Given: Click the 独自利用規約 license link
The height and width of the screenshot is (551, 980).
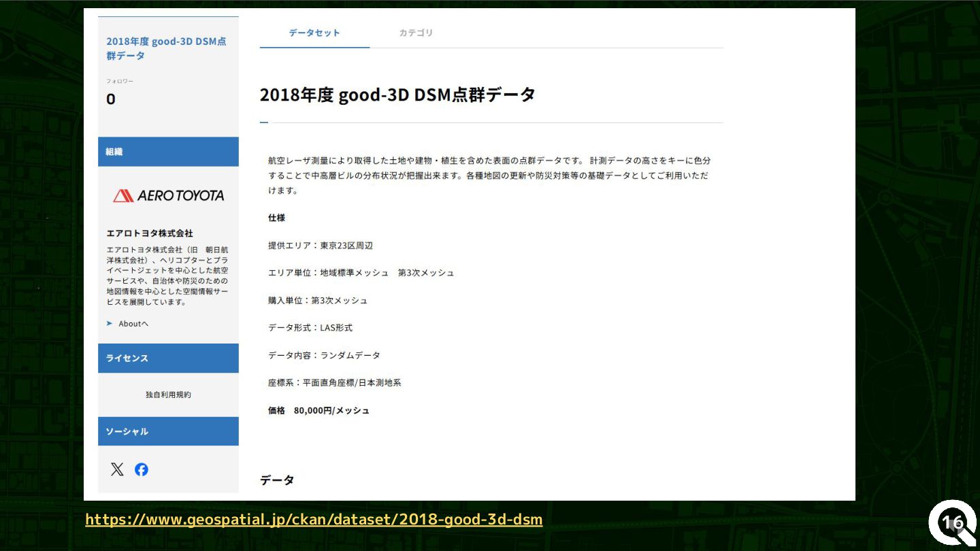Looking at the screenshot, I should tap(168, 395).
